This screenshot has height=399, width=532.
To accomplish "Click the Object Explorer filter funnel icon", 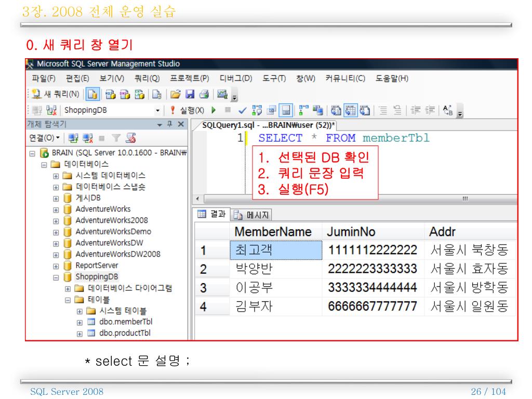I will (x=116, y=138).
